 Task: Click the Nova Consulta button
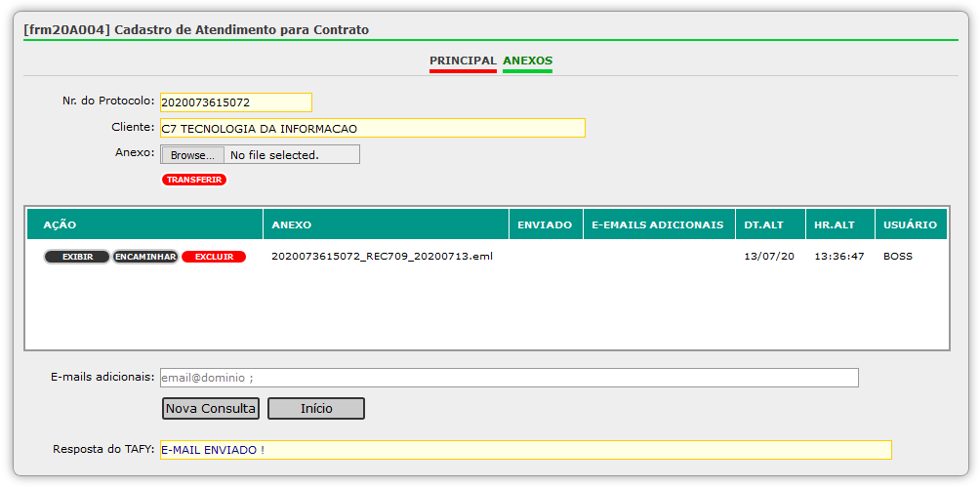click(x=211, y=408)
